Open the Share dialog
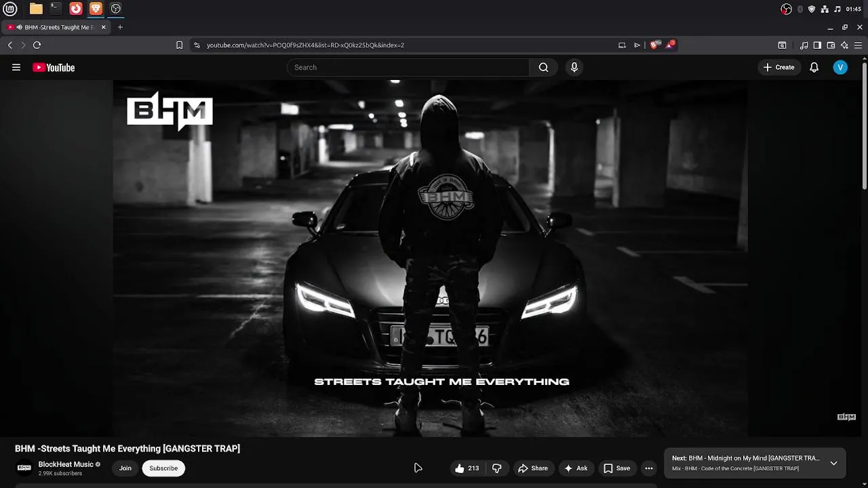 click(533, 468)
